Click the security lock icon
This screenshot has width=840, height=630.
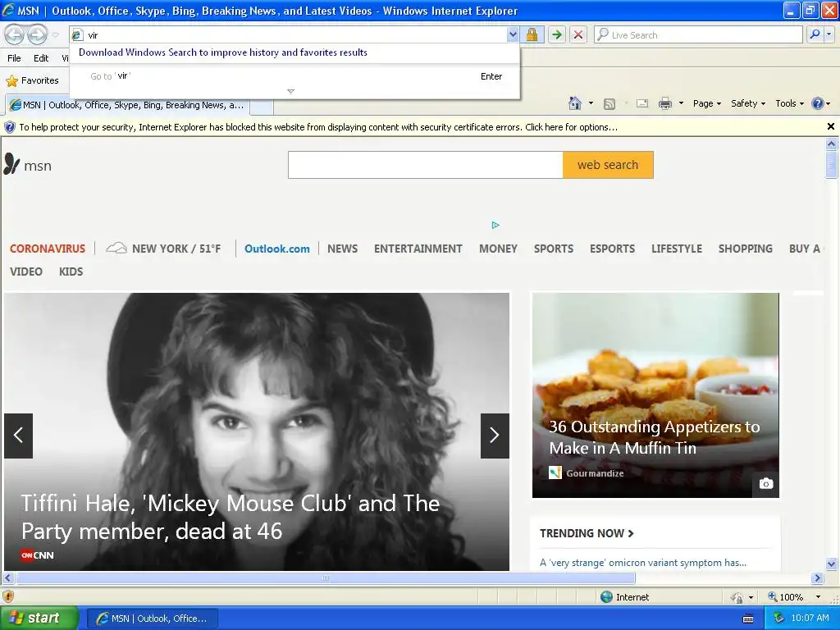pos(532,34)
